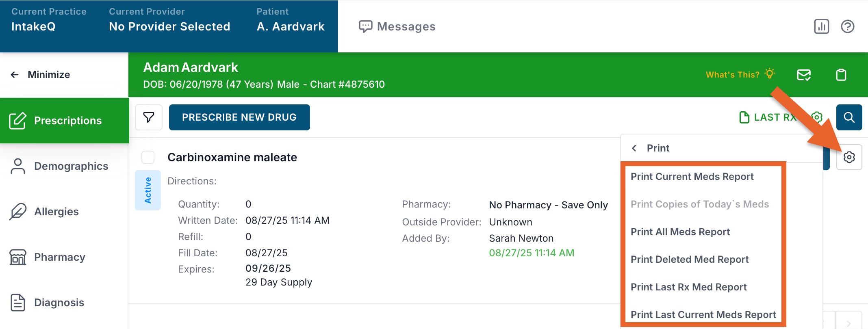
Task: Open the reports chart icon
Action: [821, 27]
